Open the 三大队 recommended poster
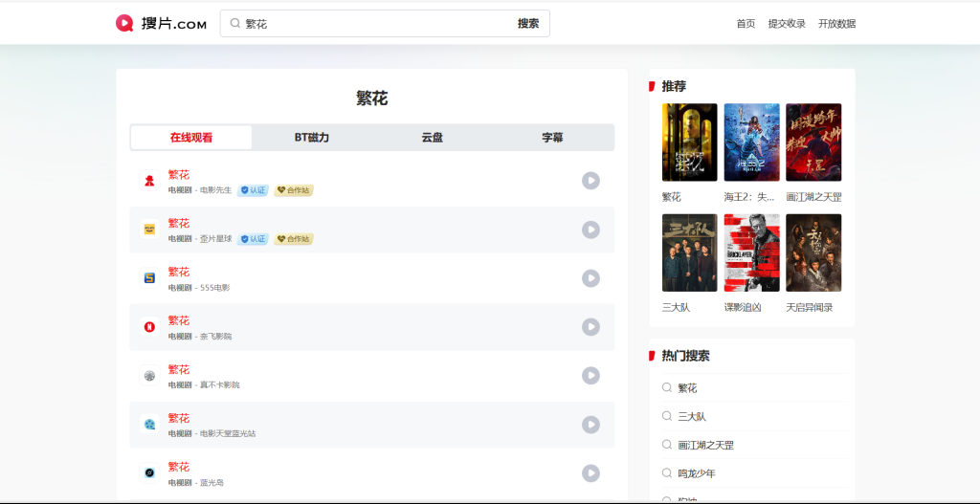The width and height of the screenshot is (980, 504). tap(689, 253)
